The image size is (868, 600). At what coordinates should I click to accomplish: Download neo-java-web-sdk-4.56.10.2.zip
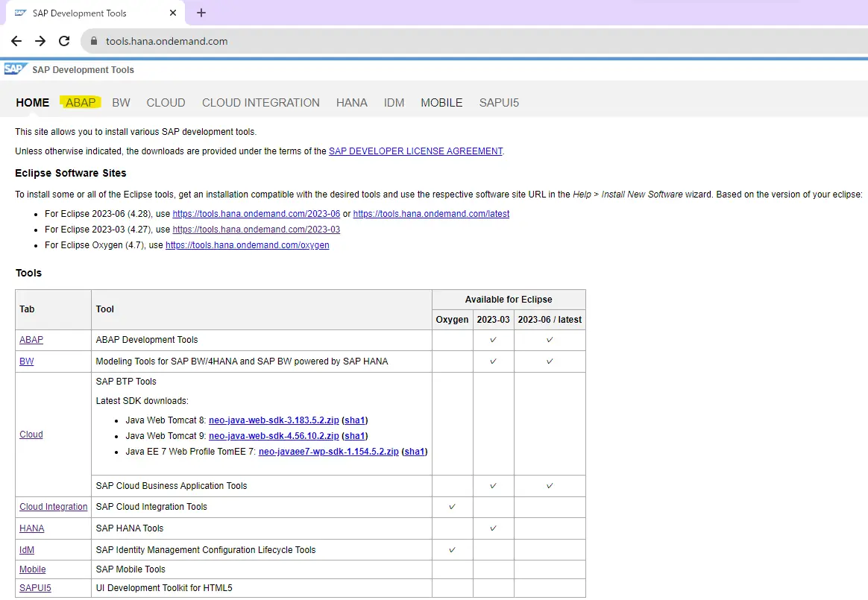274,435
